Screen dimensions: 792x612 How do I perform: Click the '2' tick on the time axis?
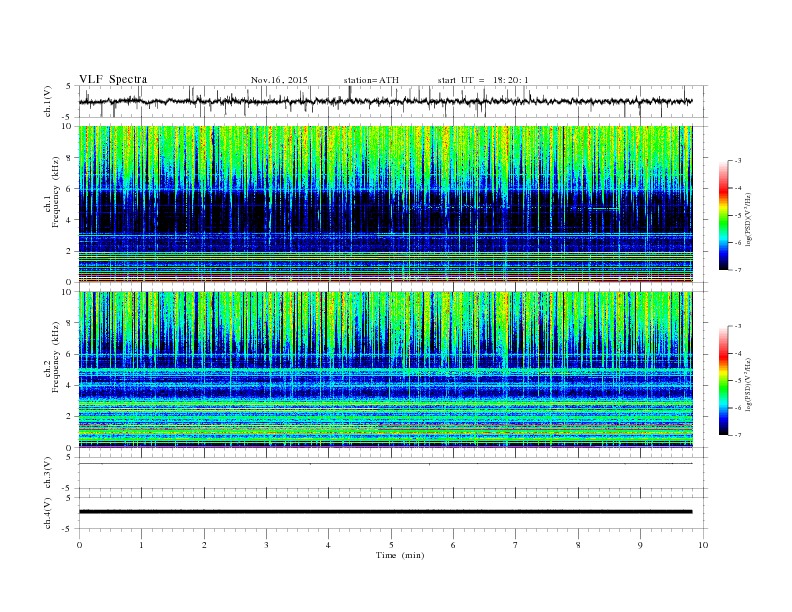(x=204, y=545)
